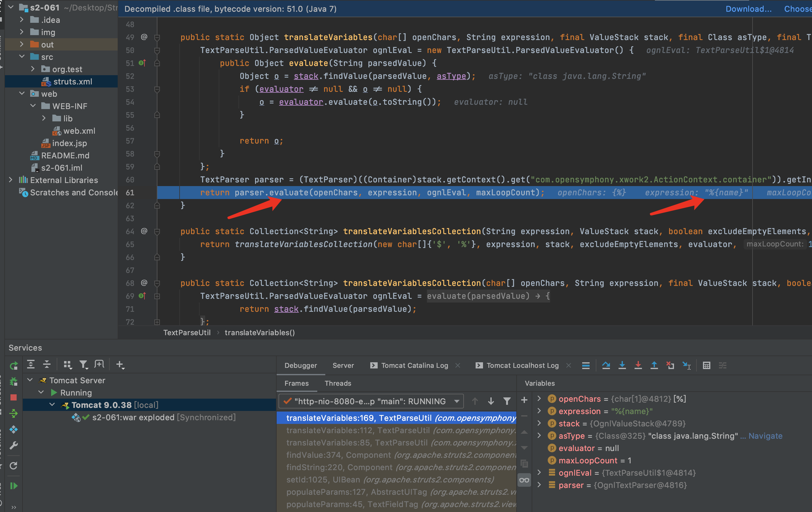Toggle the code fold marker on line 64

pyautogui.click(x=157, y=231)
